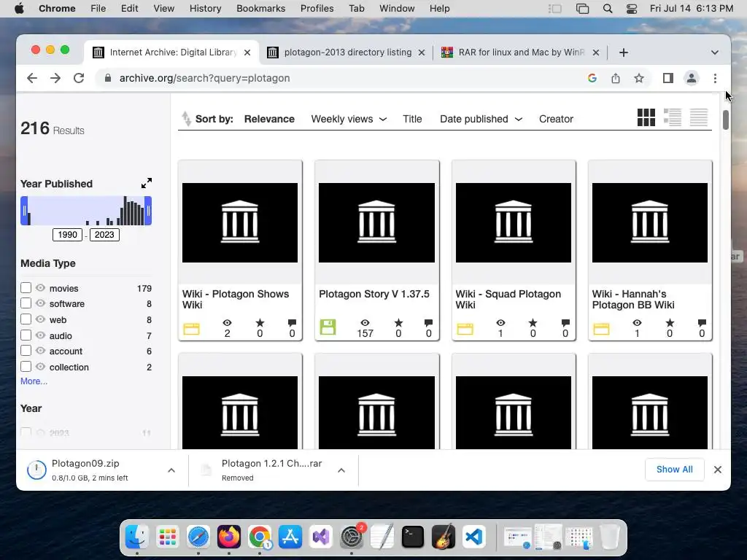747x560 pixels.
Task: Expand Plotagon 1.2.1 rar download options
Action: pyautogui.click(x=341, y=470)
